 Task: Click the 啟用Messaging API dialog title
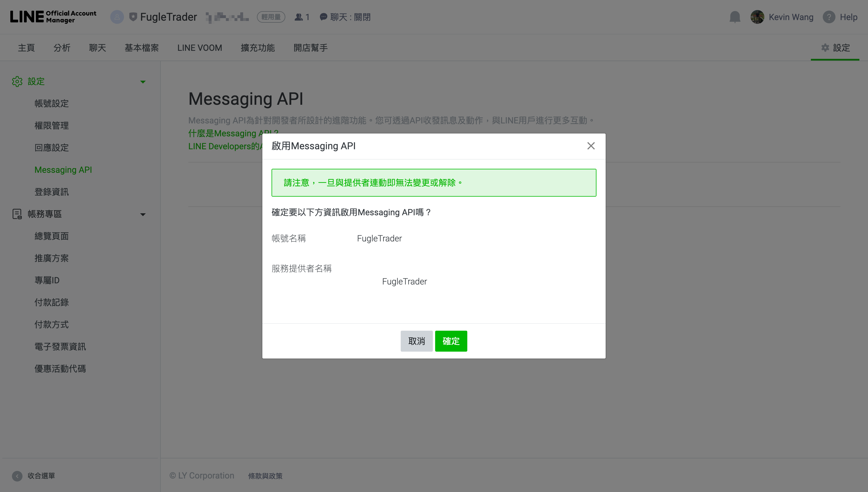tap(313, 146)
